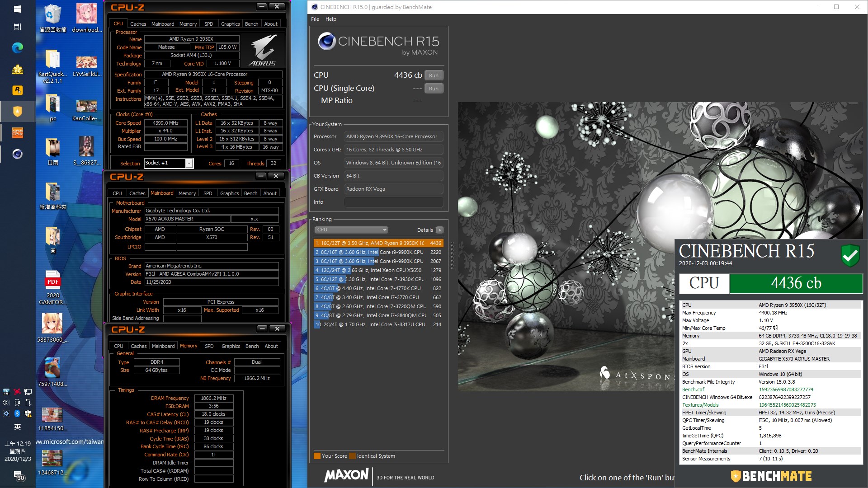Click the DRAM Frequency 1866.2 MHz value
Viewport: 868px width, 488px height.
pos(214,398)
